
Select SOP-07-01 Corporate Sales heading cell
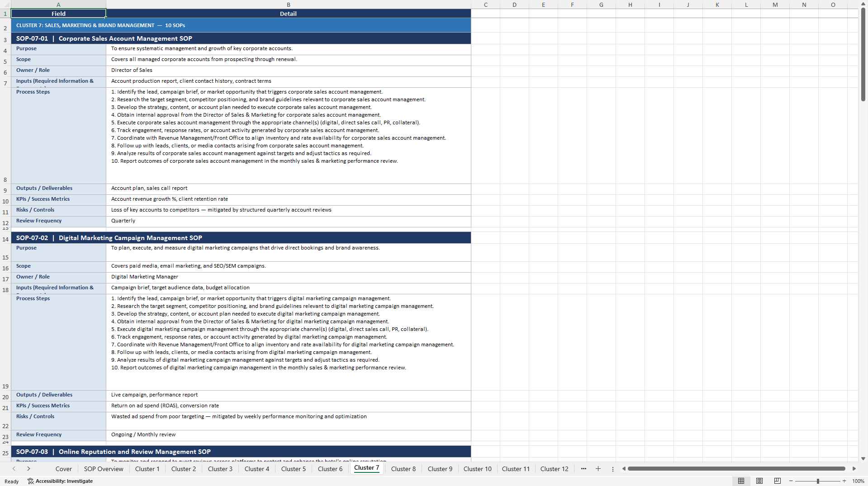pos(241,38)
